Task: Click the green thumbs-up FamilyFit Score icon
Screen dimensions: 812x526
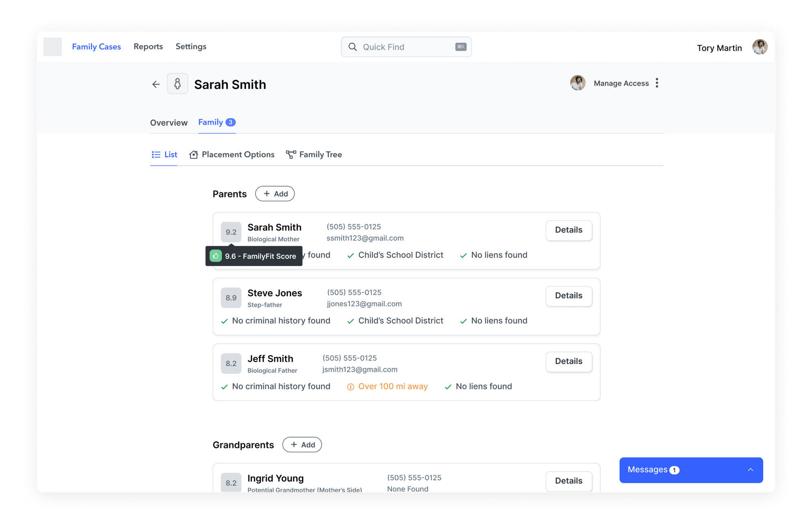Action: click(216, 256)
